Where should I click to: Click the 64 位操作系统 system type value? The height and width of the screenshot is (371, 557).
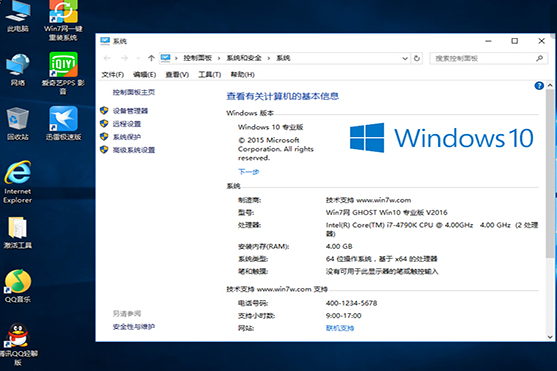tap(382, 259)
